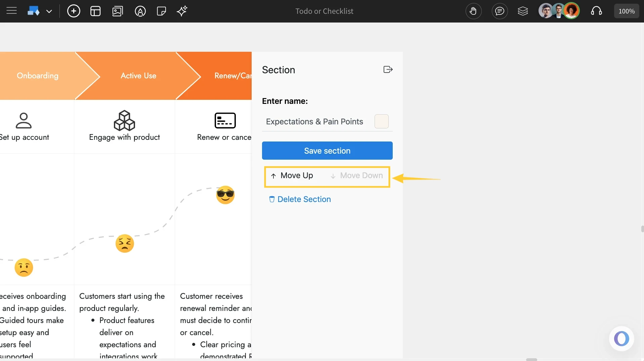
Task: Open the AI sparkles assistant
Action: (x=182, y=11)
